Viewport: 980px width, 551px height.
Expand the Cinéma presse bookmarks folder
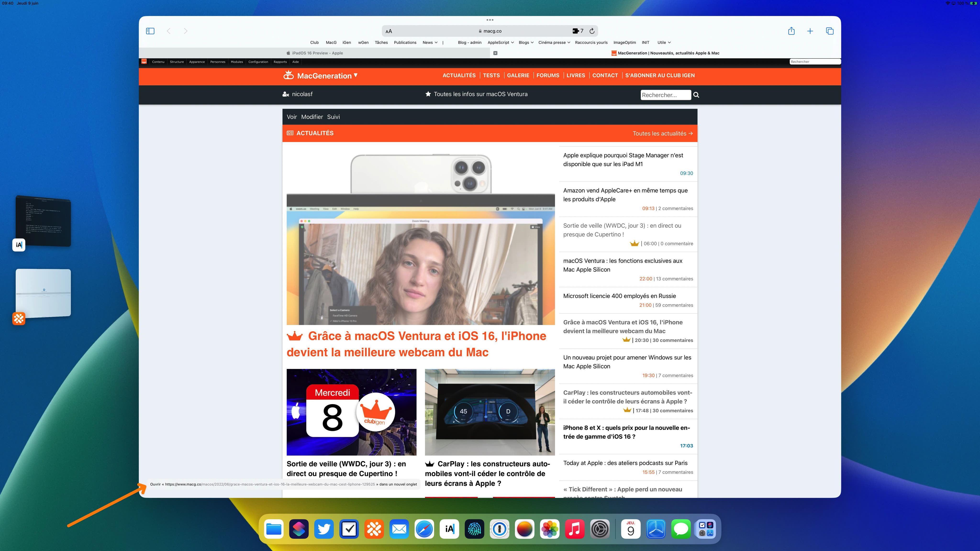pyautogui.click(x=554, y=43)
